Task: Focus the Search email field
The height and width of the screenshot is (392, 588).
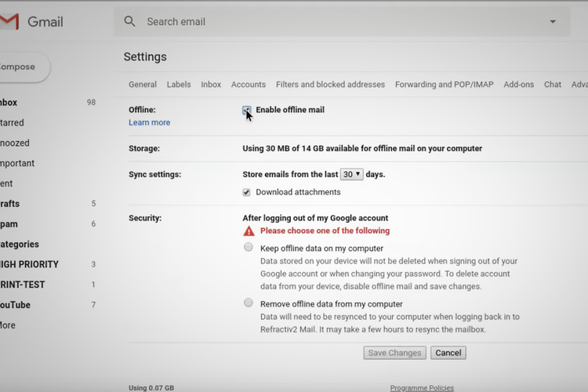Action: click(341, 22)
